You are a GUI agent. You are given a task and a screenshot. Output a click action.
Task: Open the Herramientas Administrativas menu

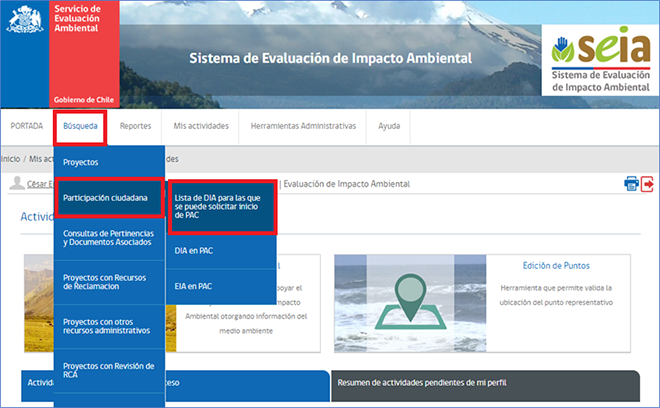pyautogui.click(x=303, y=126)
